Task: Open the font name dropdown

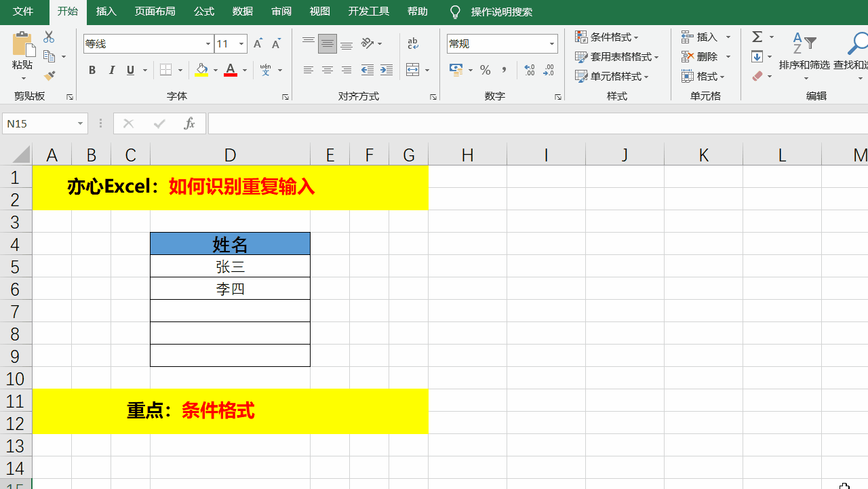Action: coord(208,44)
